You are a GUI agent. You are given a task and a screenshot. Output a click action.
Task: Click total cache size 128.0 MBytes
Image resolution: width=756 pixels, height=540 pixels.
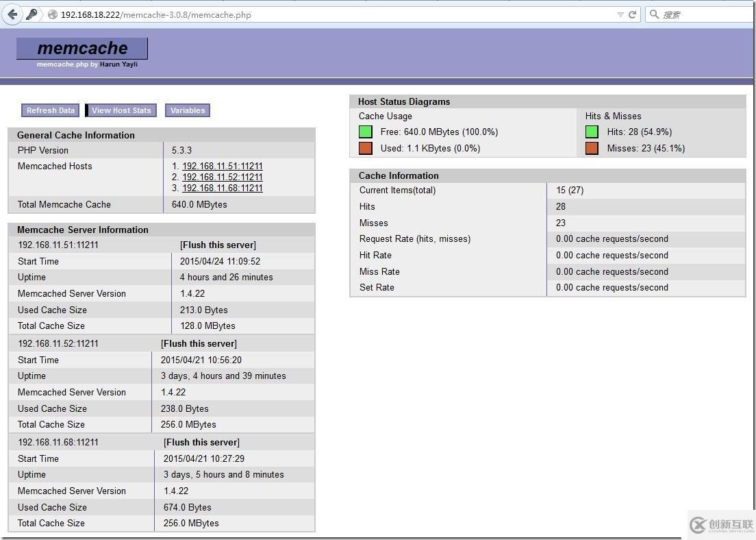click(207, 326)
